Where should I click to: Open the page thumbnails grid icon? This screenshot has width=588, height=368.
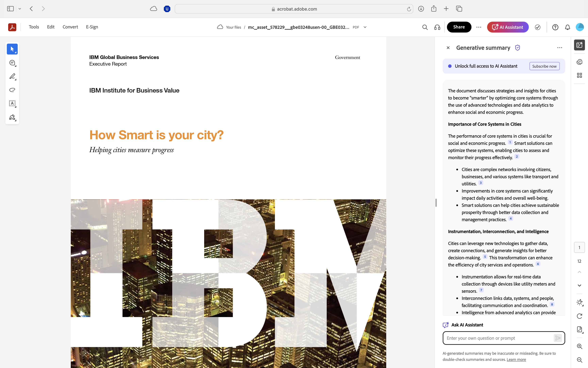(x=579, y=75)
